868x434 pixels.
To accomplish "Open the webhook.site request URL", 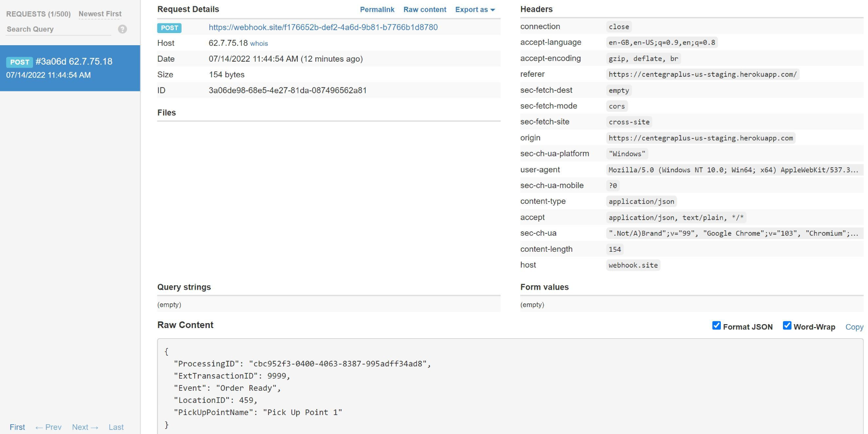I will coord(323,27).
